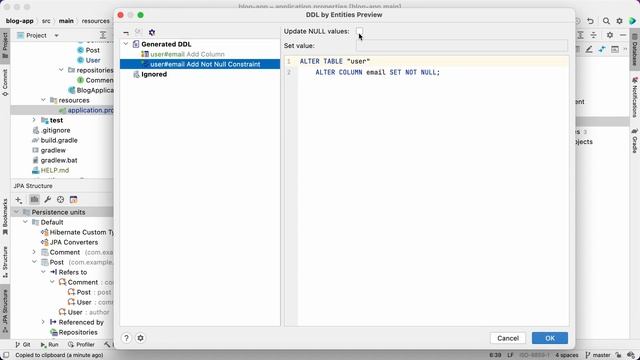Expand the Referenced by node
The width and height of the screenshot is (640, 360).
tap(43, 322)
